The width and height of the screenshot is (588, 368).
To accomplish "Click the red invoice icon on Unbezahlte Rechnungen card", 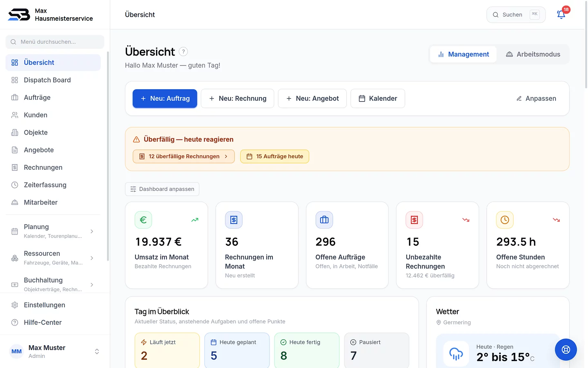I will click(x=414, y=220).
